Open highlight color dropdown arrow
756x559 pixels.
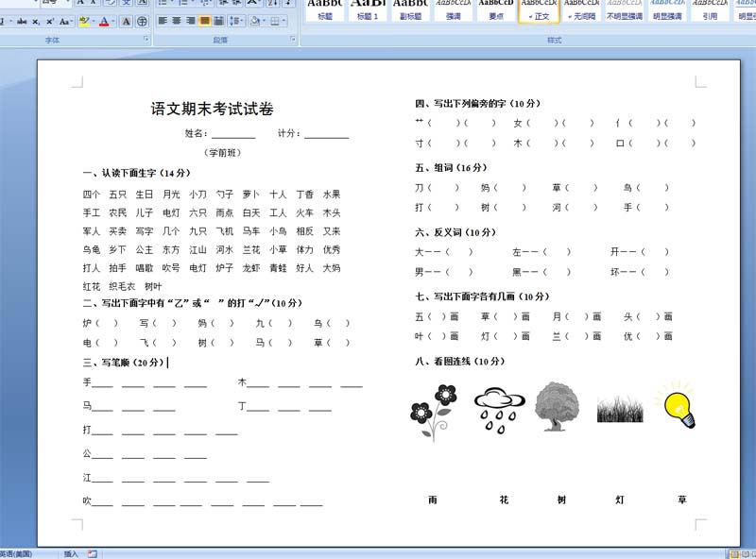93,21
